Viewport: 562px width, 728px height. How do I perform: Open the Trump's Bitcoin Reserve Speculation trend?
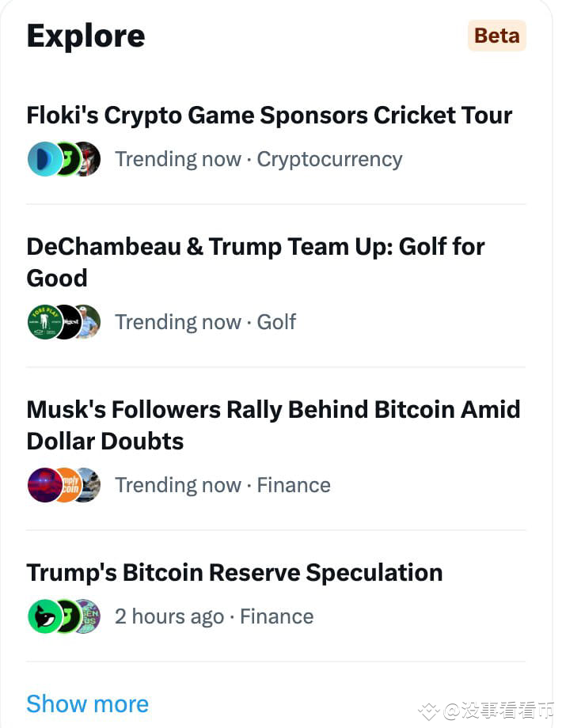click(234, 571)
